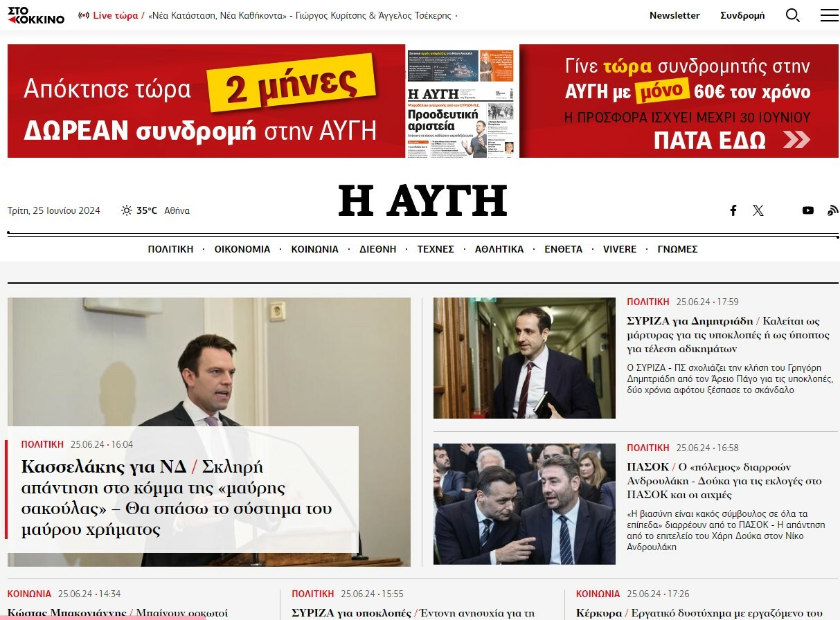This screenshot has width=840, height=620.
Task: Open the hamburger menu
Action: click(x=829, y=15)
